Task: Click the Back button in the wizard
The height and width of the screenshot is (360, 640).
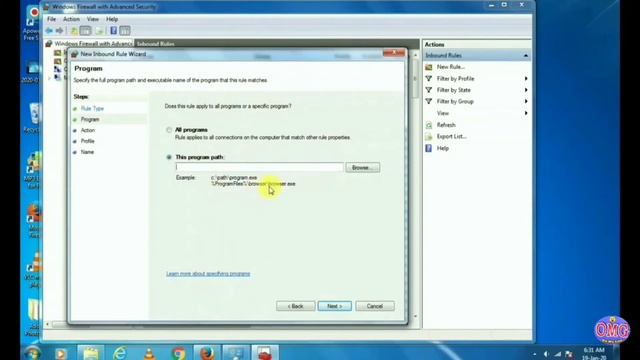Action: tap(296, 306)
